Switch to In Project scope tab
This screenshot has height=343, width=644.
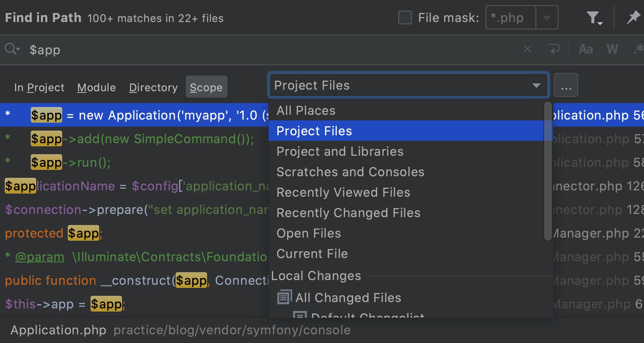39,87
